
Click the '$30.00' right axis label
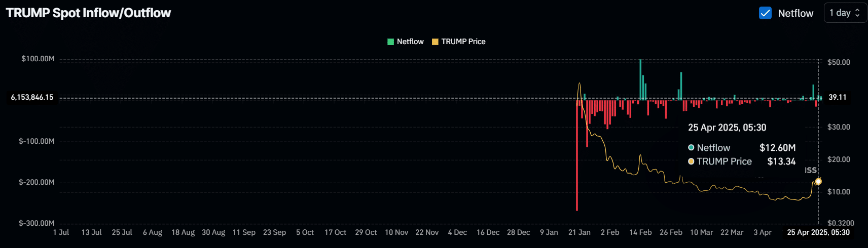839,127
